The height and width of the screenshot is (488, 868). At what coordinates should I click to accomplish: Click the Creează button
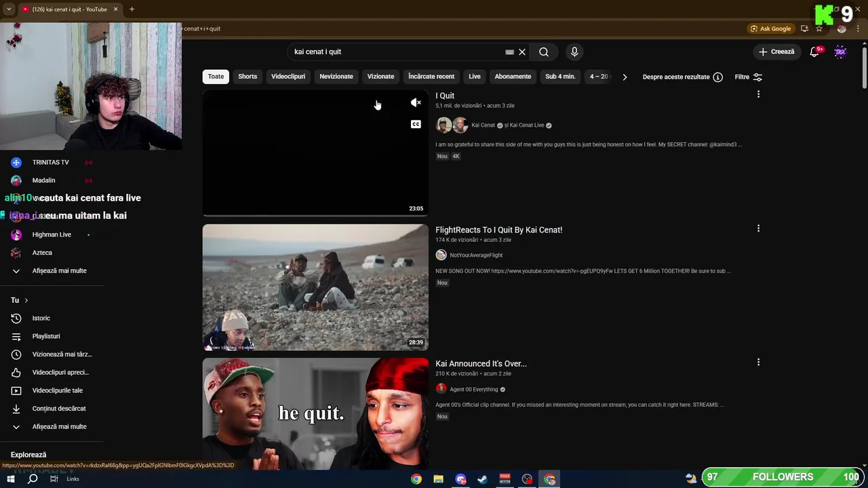tap(776, 52)
